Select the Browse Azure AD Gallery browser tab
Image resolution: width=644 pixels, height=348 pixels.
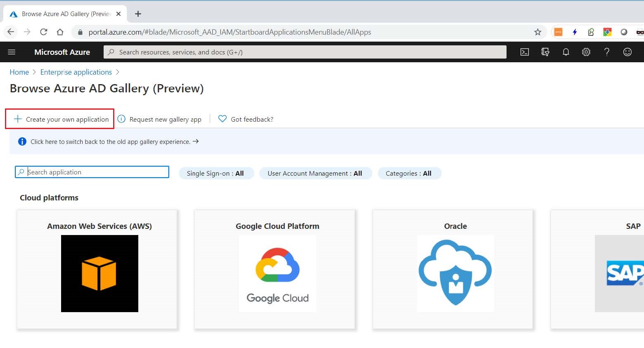point(66,14)
